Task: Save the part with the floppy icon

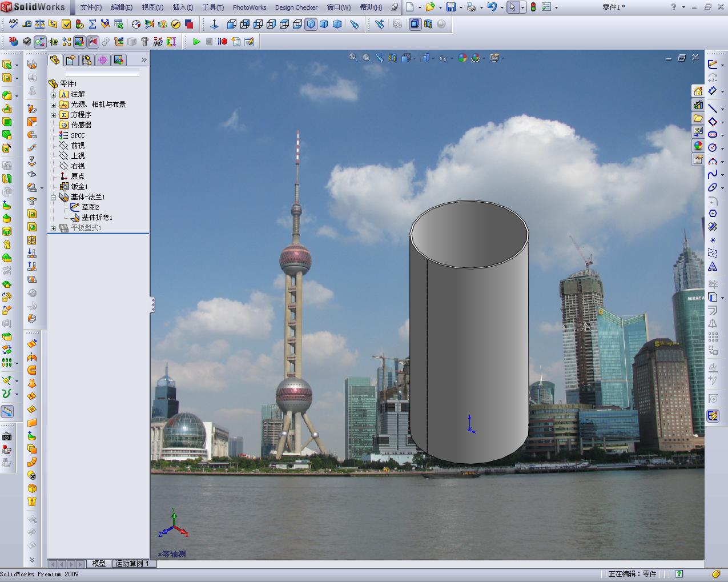Action: 451,7
